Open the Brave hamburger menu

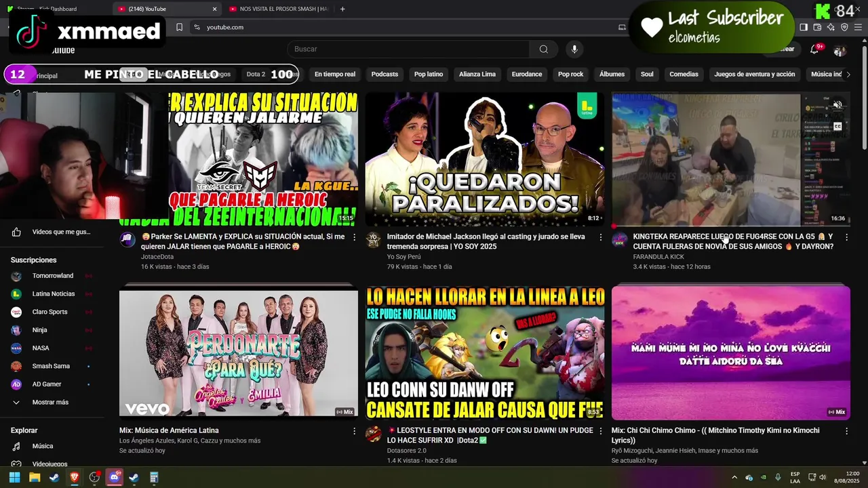click(x=858, y=27)
